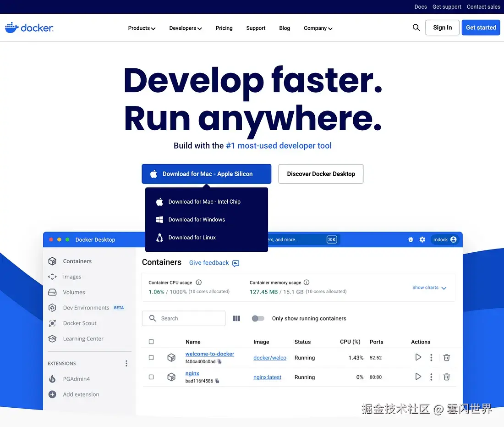
Task: Check the select-all containers checkbox
Action: click(x=151, y=341)
